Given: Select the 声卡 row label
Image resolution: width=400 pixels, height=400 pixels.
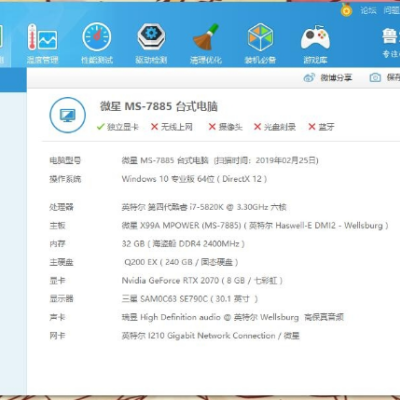Looking at the screenshot, I should [x=57, y=317].
